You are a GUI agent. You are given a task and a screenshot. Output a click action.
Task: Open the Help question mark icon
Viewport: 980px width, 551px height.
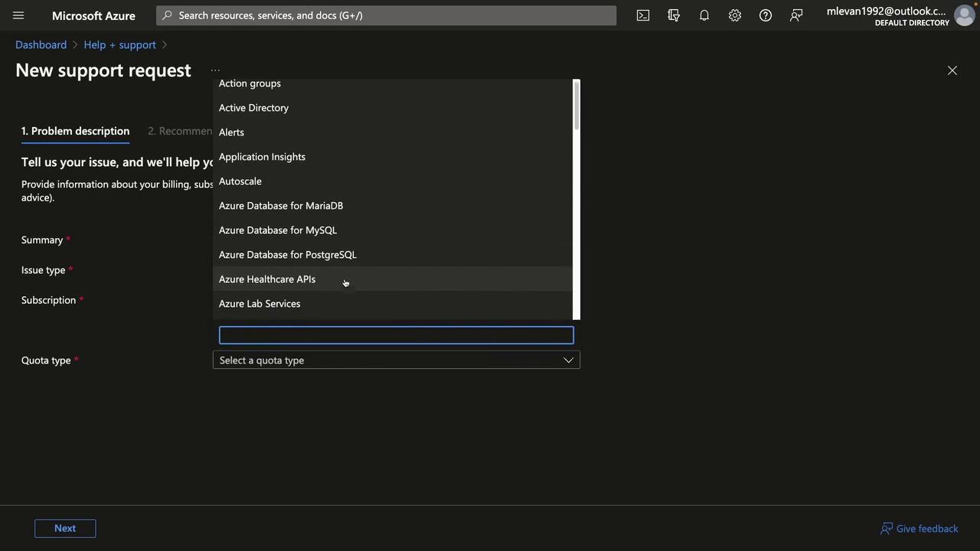pyautogui.click(x=766, y=15)
